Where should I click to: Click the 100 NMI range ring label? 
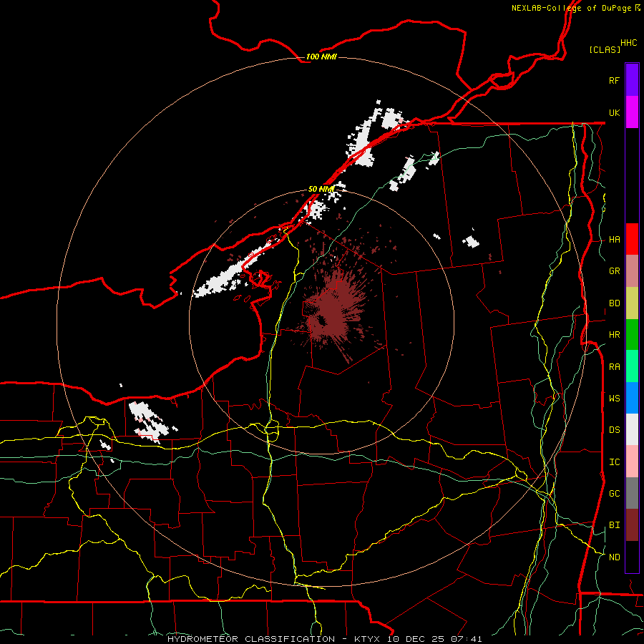(321, 57)
